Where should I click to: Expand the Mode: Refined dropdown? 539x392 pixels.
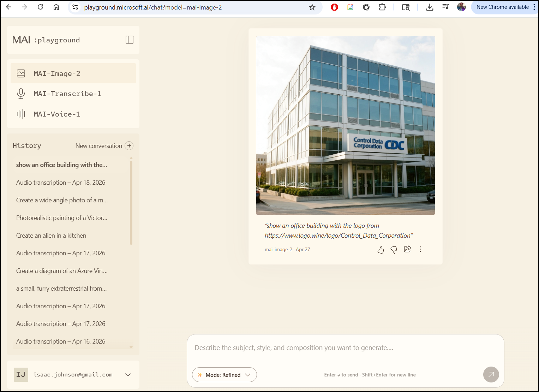(x=224, y=375)
